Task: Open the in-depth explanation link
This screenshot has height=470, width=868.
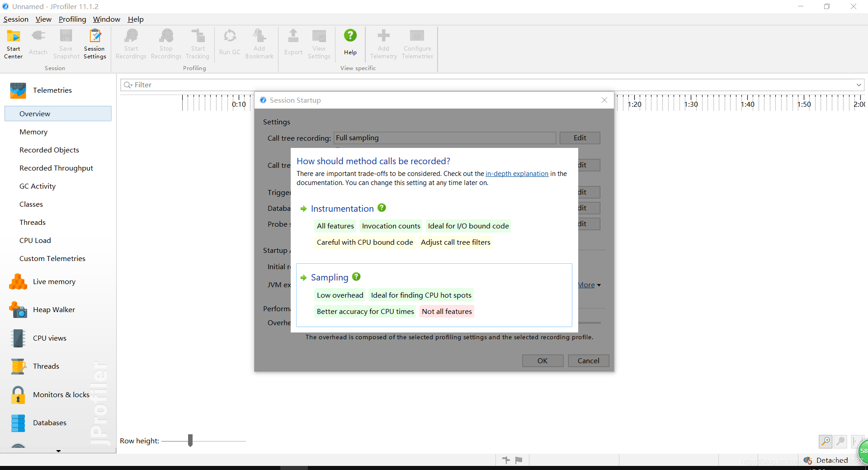Action: [x=517, y=174]
